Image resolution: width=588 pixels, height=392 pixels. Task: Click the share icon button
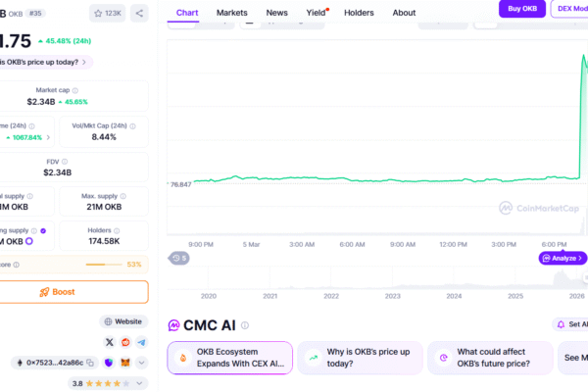(x=139, y=13)
